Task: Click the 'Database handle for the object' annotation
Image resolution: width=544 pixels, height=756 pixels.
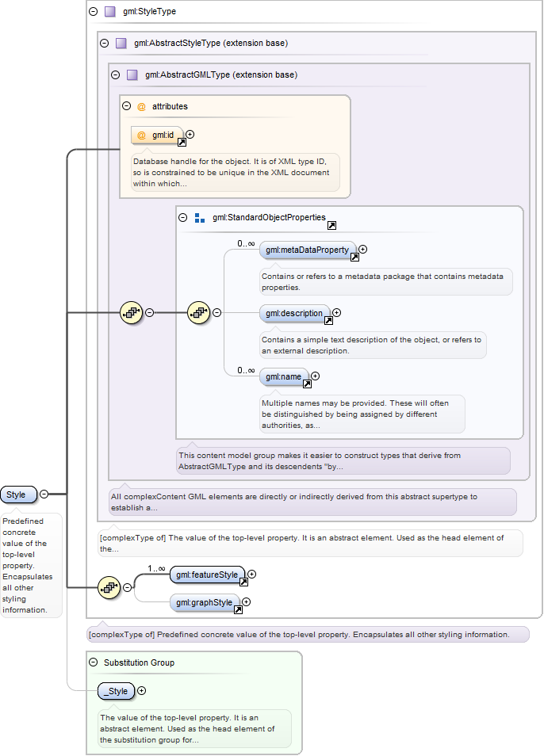Action: (236, 173)
